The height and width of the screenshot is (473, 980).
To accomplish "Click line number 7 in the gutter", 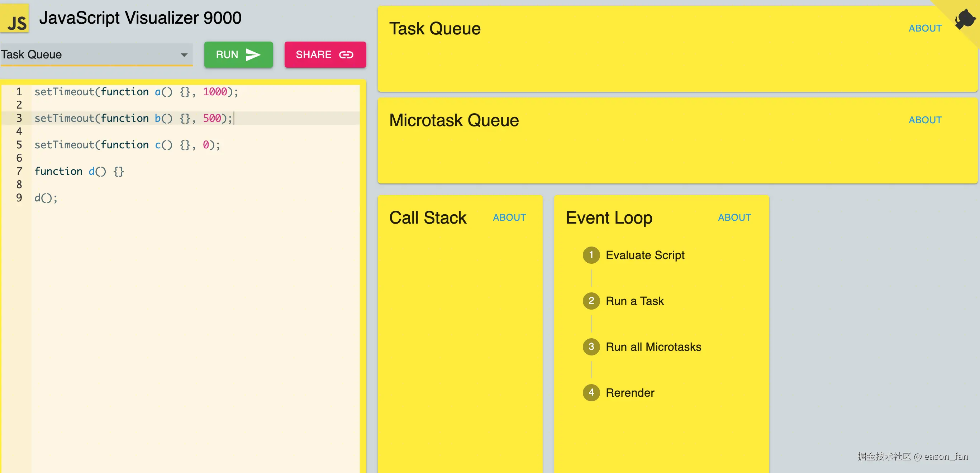I will click(x=19, y=172).
